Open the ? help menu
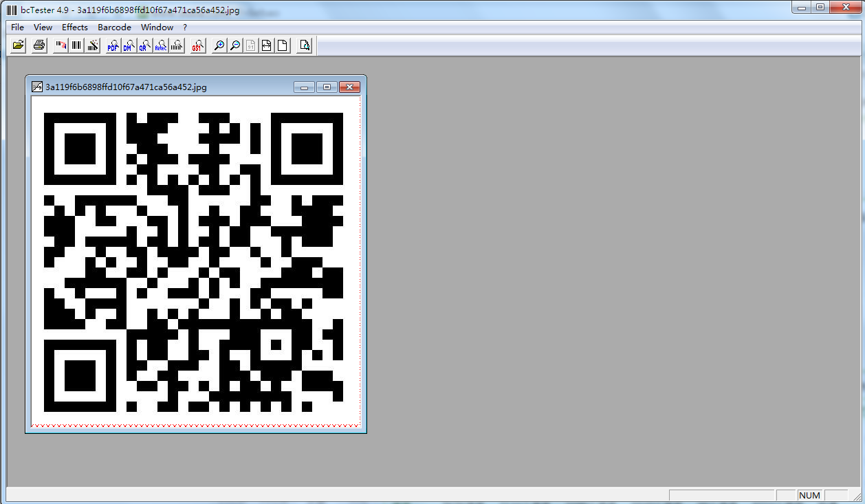 coord(185,28)
